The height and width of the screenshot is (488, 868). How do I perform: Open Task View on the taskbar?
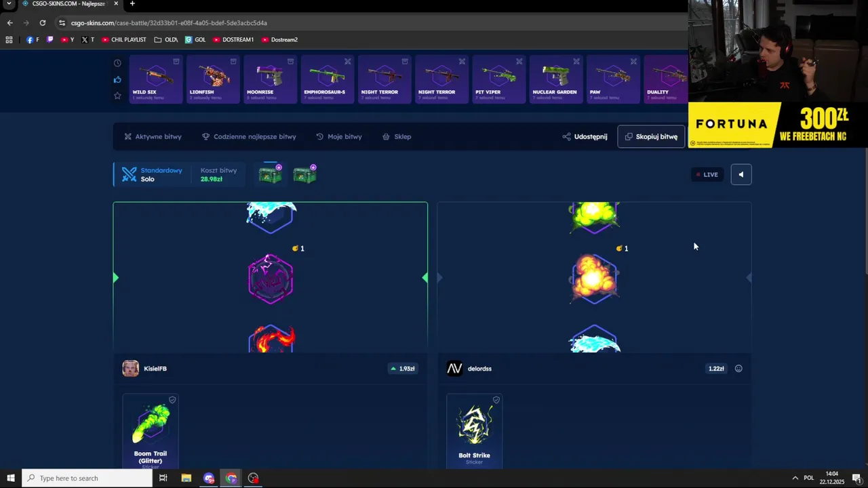[163, 478]
